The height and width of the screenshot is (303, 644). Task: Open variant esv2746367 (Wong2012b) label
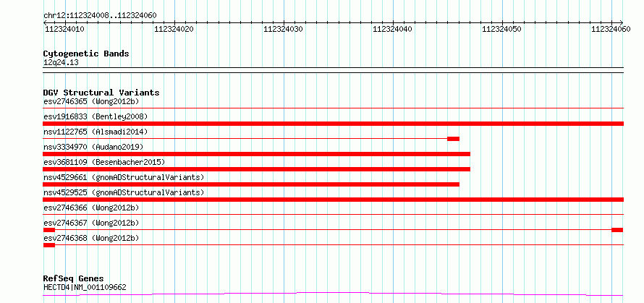pyautogui.click(x=91, y=223)
